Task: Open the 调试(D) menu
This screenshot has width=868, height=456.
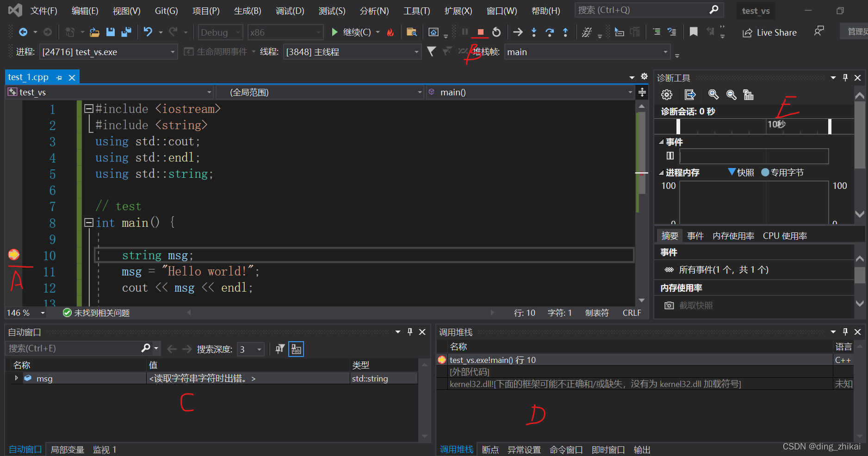Action: pos(290,11)
